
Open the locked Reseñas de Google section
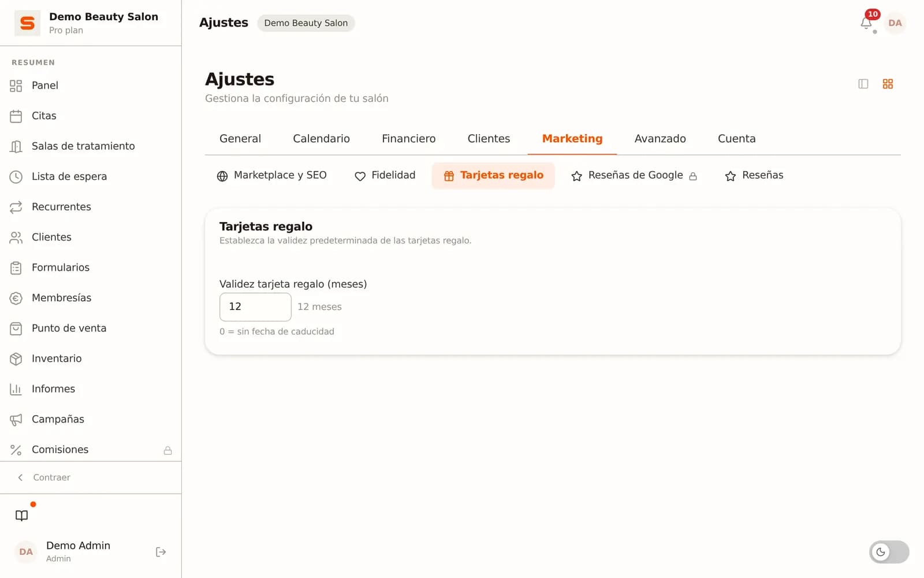[x=634, y=175]
